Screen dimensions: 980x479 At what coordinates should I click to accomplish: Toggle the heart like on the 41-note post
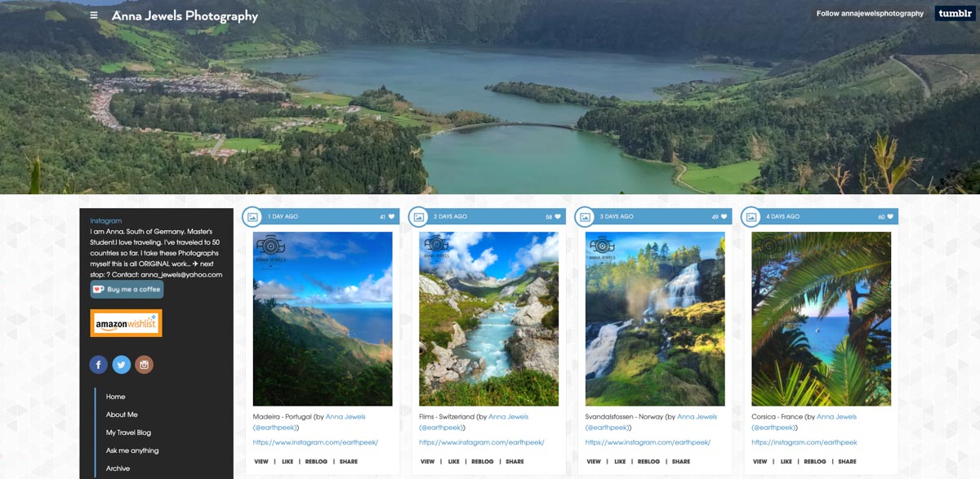point(392,217)
